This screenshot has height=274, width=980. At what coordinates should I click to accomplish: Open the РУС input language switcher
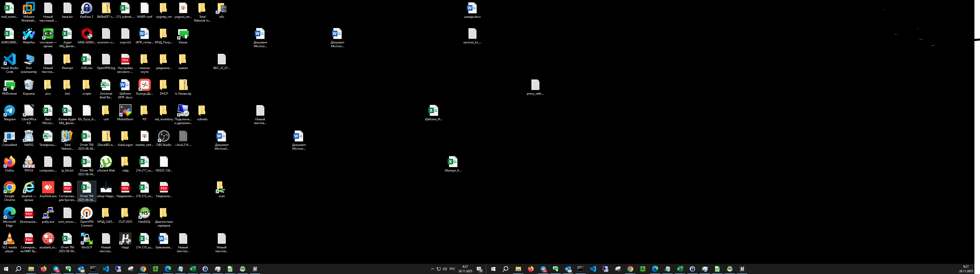(x=452, y=269)
